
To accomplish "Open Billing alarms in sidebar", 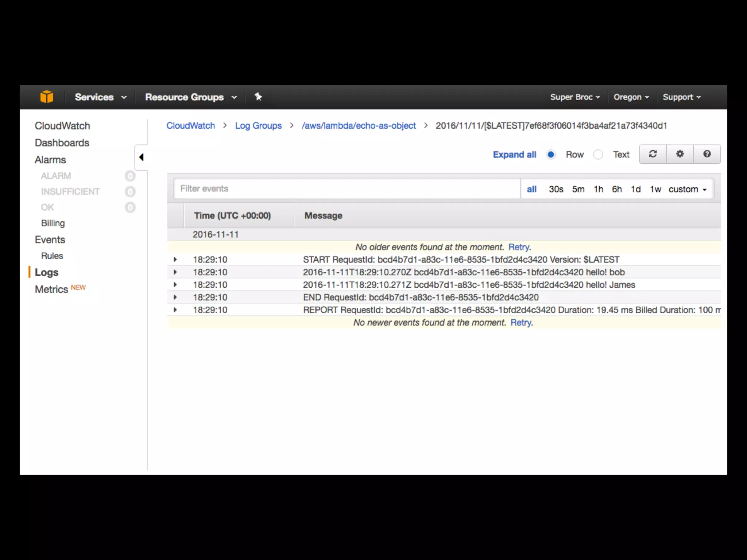I will point(53,223).
